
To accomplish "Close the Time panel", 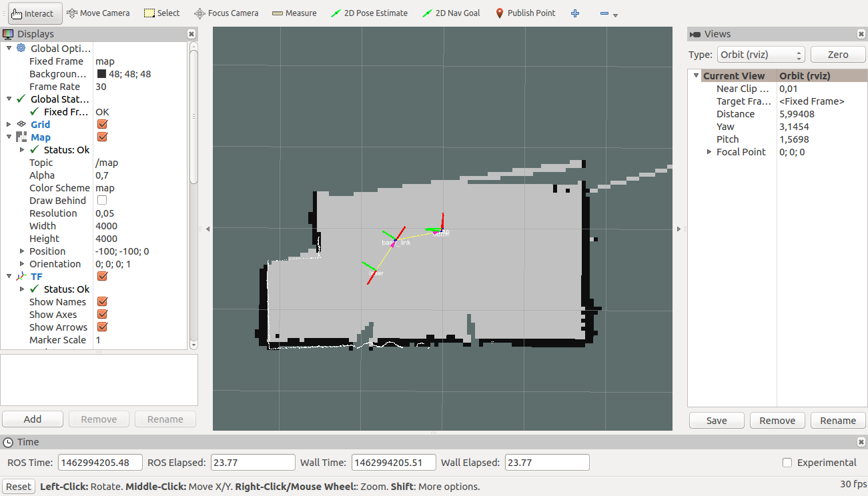I will click(x=861, y=442).
